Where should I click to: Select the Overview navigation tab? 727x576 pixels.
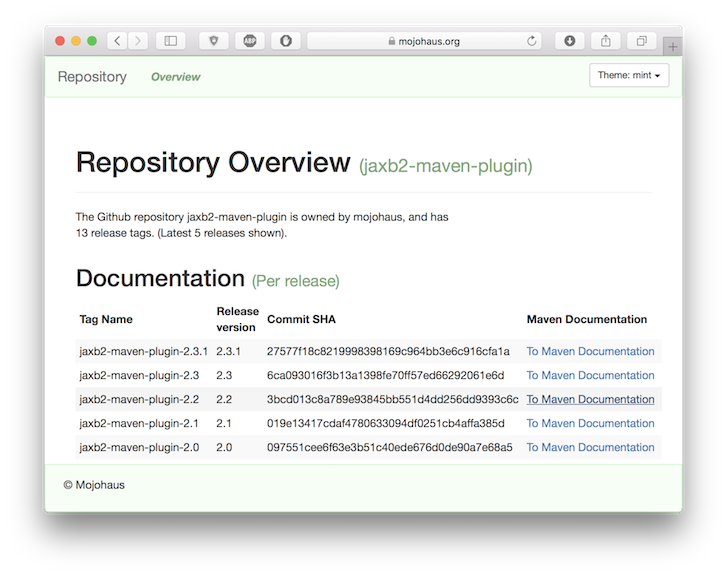tap(176, 77)
